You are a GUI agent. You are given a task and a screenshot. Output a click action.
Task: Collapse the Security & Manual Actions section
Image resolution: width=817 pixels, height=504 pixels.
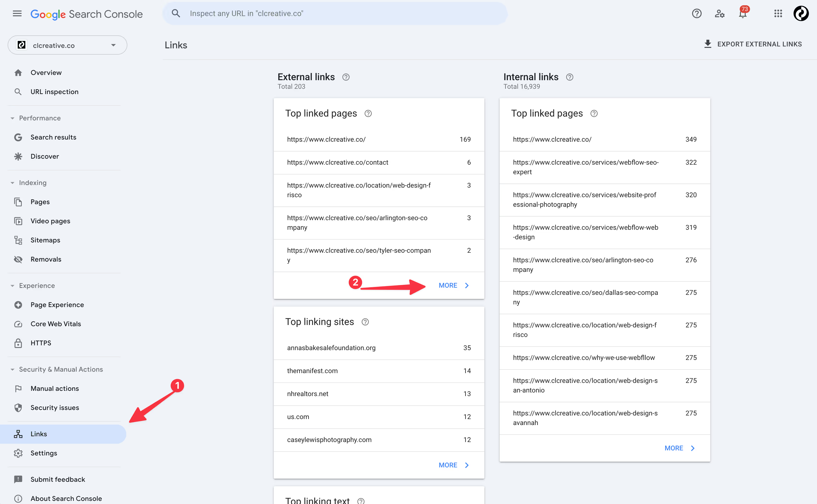[12, 369]
